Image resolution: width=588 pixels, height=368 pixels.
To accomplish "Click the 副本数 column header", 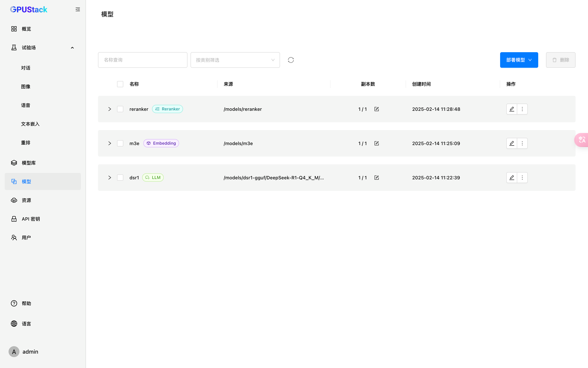I will pyautogui.click(x=368, y=84).
